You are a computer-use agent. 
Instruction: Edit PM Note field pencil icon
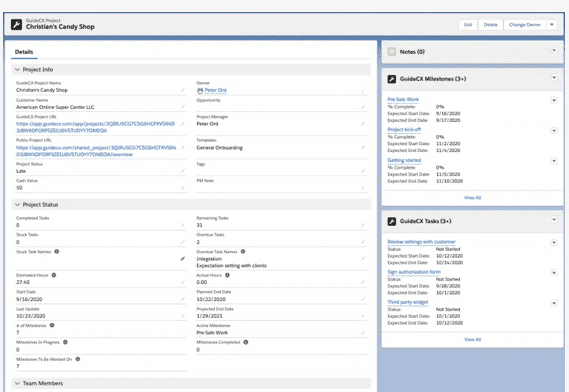point(363,188)
